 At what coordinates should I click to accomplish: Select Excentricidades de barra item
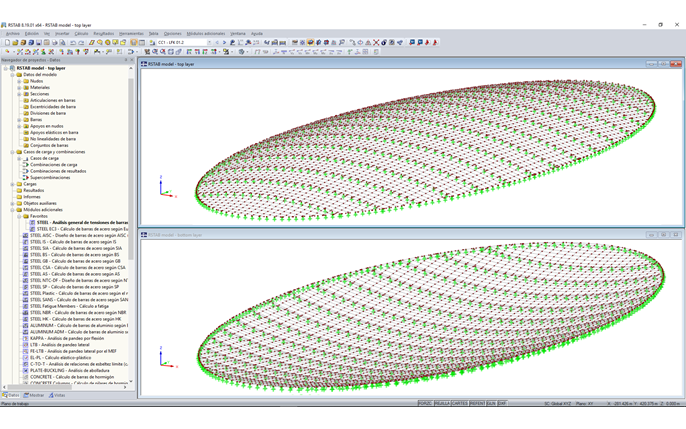pos(53,107)
